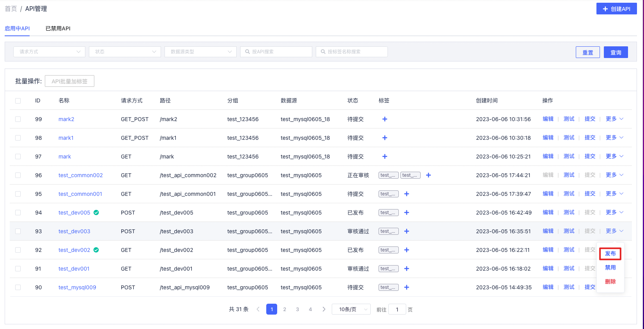Open the 状态 filter dropdown
Screen dimensions: 644x329
(x=125, y=52)
